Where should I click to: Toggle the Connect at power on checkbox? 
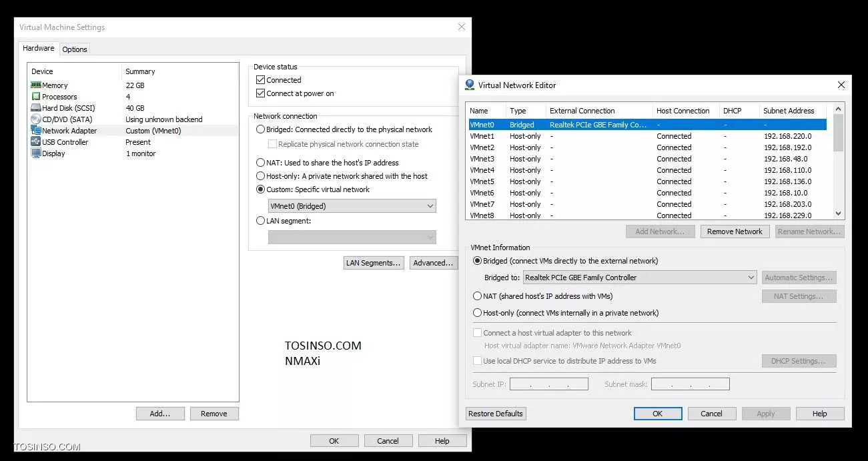click(261, 93)
